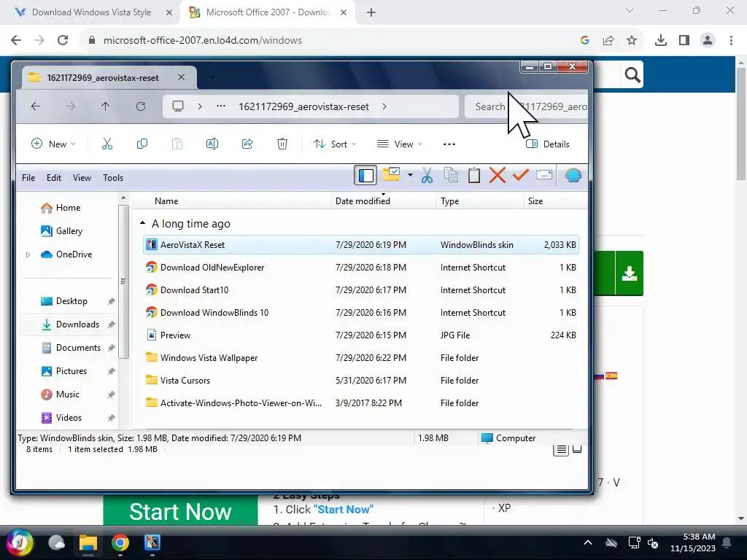Click the Copy icon in command bar
Screen dimensions: 747x560
pyautogui.click(x=142, y=144)
